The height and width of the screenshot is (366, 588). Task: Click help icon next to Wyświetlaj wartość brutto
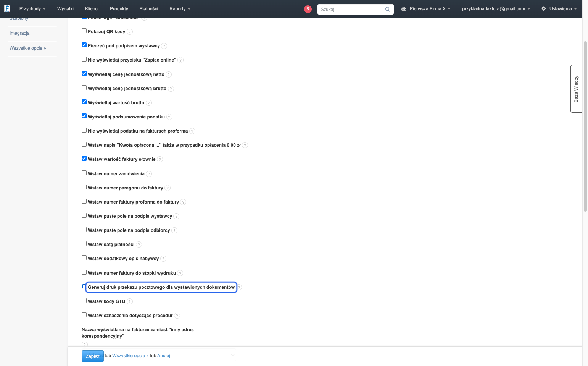[149, 103]
